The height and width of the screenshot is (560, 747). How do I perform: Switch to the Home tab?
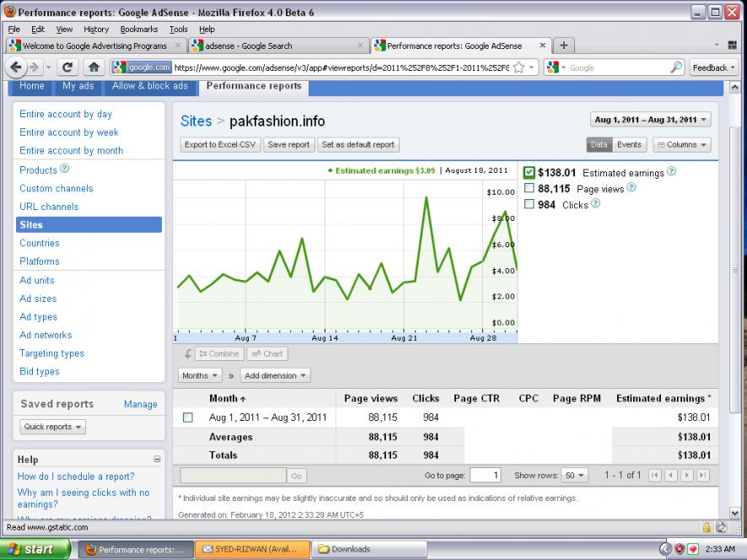coord(32,86)
